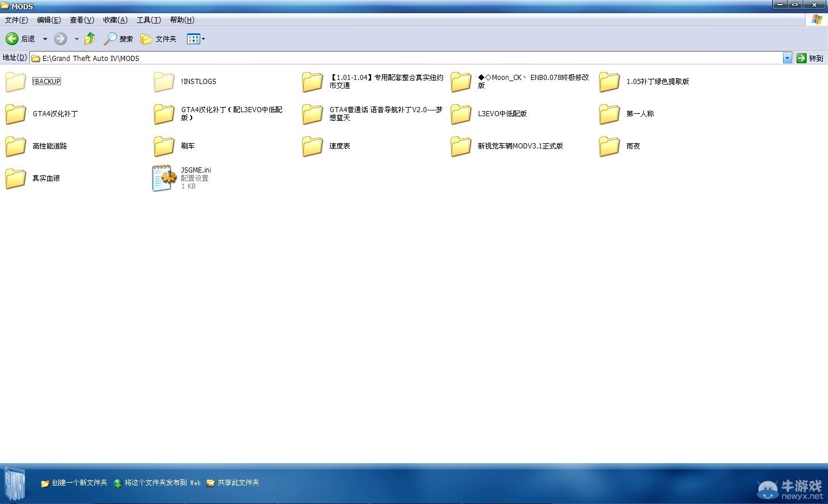Expand the address bar dropdown

(787, 58)
